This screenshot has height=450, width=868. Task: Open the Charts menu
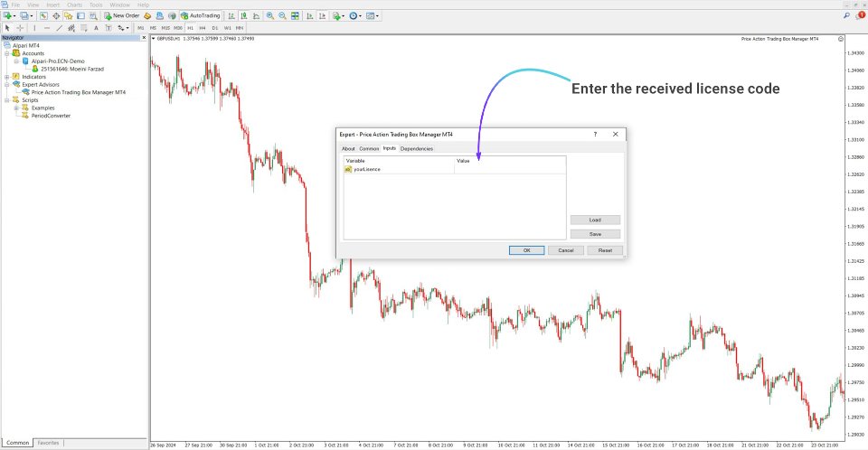tap(75, 5)
